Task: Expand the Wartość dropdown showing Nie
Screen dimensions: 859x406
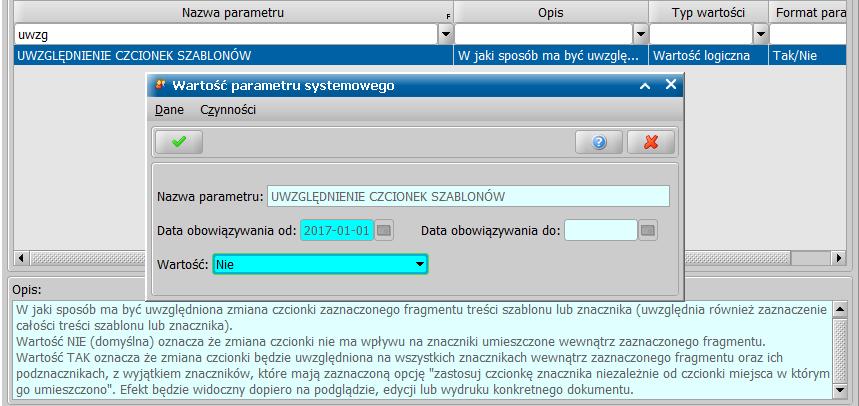Action: pyautogui.click(x=420, y=265)
